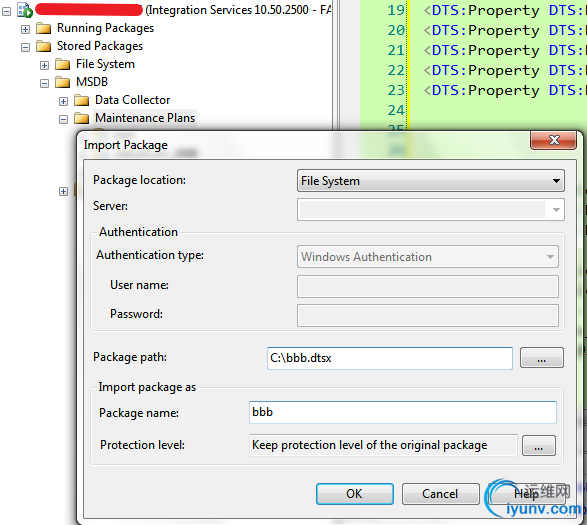
Task: Open protection level options via ellipsis button
Action: (x=538, y=446)
